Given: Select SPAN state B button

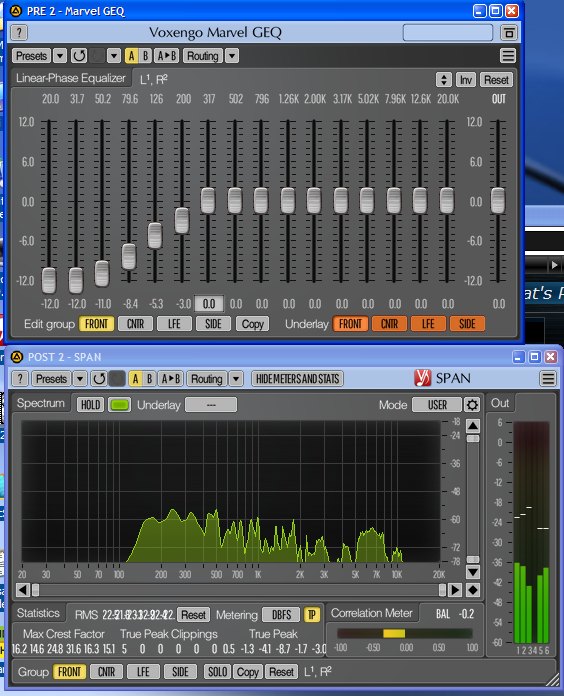Looking at the screenshot, I should tap(150, 379).
